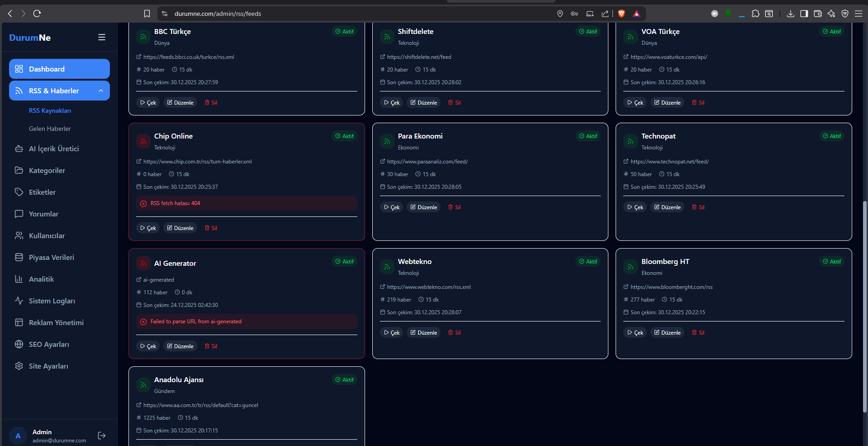Delete the VOA Türkçe feed
The image size is (868, 446).
click(x=698, y=103)
